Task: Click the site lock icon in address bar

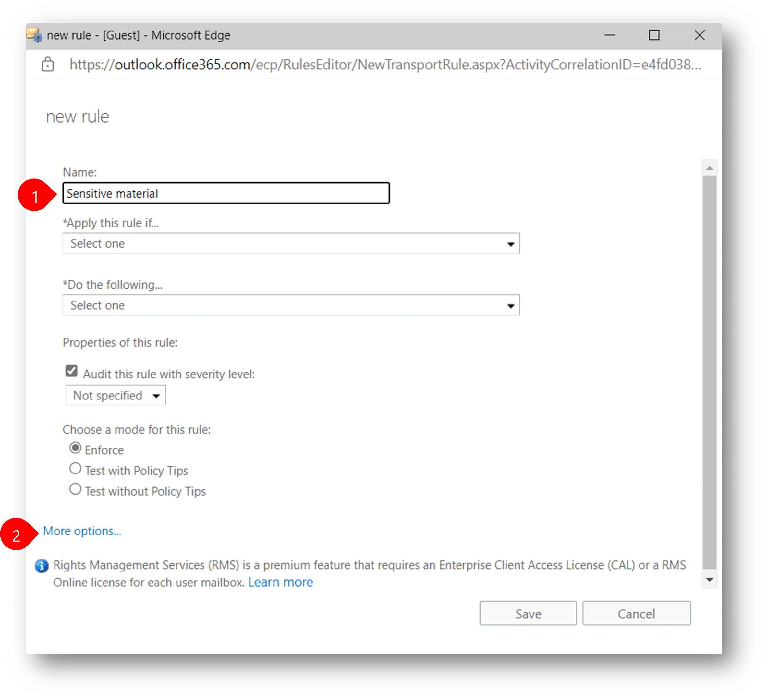Action: [x=48, y=64]
